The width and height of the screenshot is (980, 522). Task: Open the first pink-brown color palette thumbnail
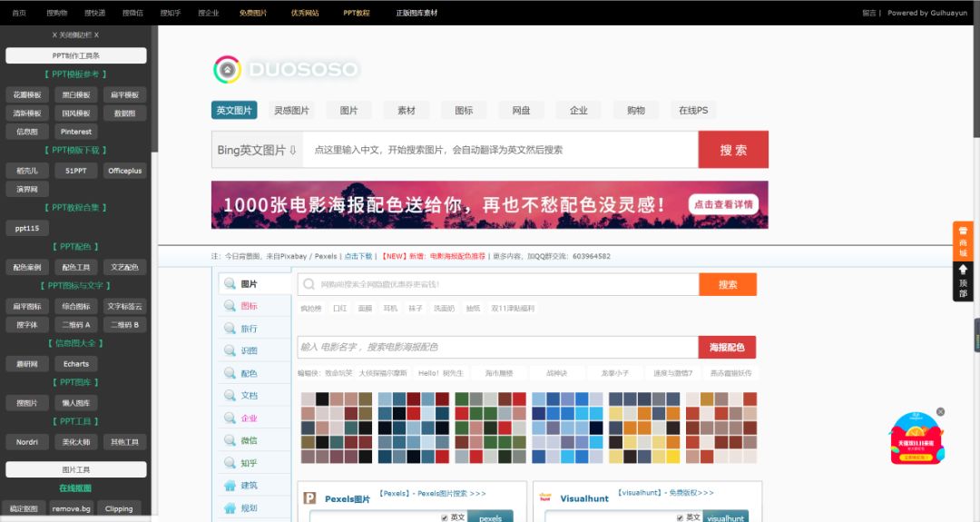point(337,428)
